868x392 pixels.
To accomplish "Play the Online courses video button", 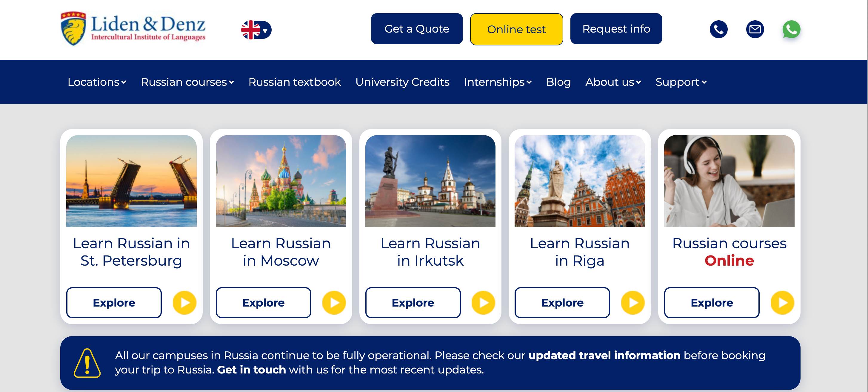I will [782, 303].
